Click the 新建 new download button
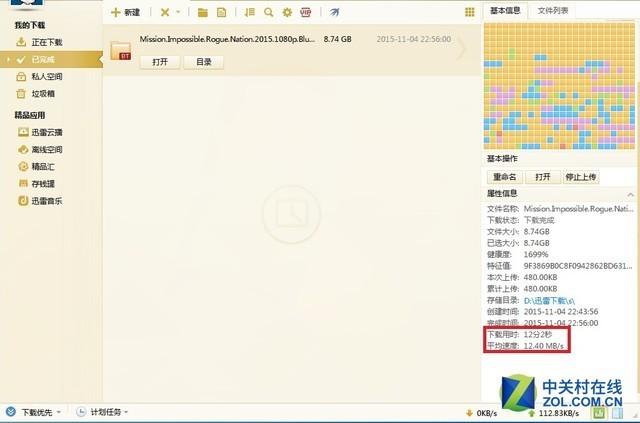Viewport: 640px width, 423px height. 125,12
